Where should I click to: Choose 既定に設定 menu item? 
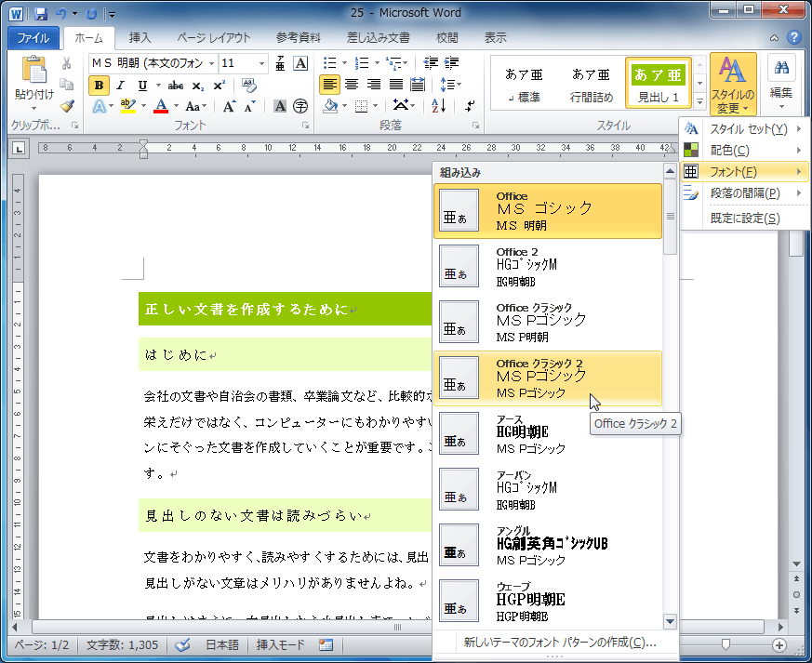pos(744,219)
